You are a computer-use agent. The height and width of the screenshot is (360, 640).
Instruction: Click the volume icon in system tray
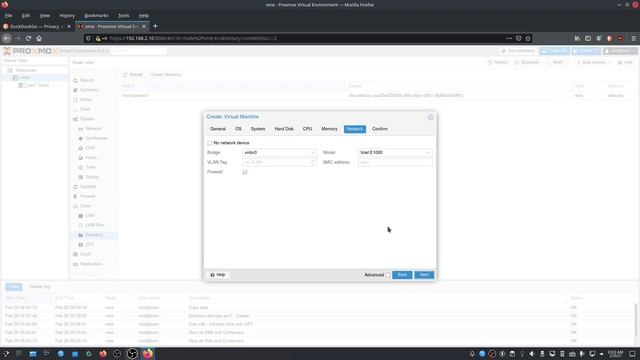531,354
